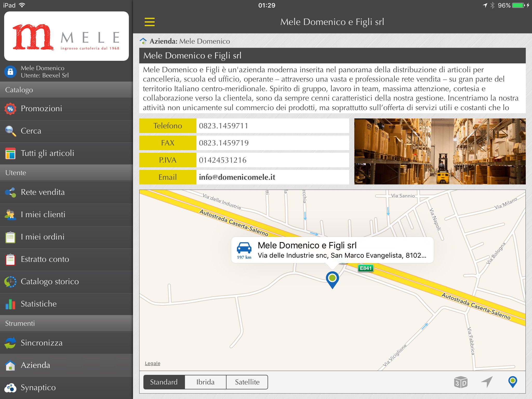Click the I miei clienti people icon
Image resolution: width=532 pixels, height=399 pixels.
point(10,215)
